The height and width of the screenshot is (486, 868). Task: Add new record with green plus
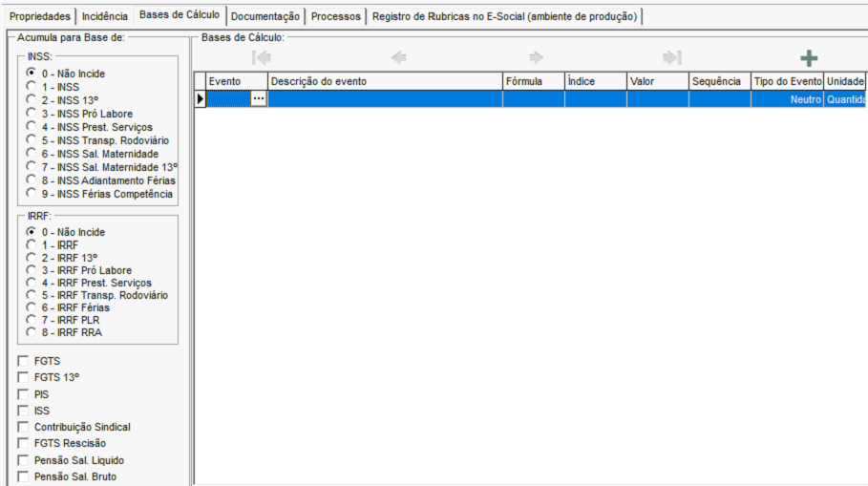(809, 58)
